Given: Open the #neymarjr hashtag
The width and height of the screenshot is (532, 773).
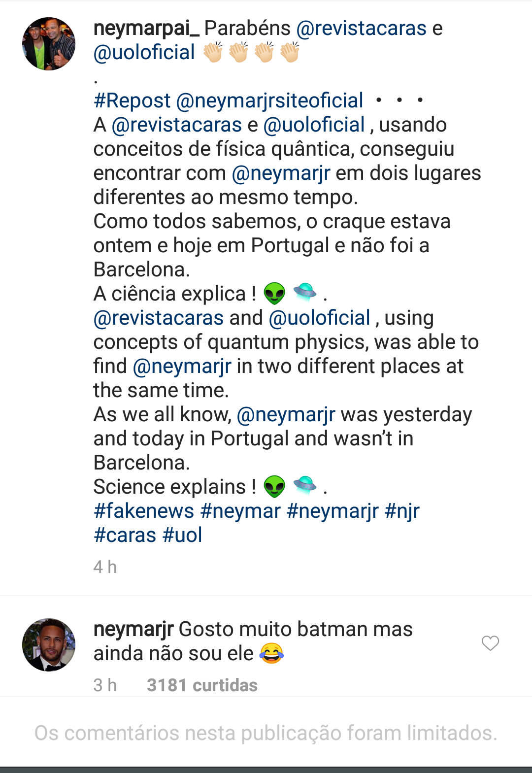Looking at the screenshot, I should pos(332,511).
